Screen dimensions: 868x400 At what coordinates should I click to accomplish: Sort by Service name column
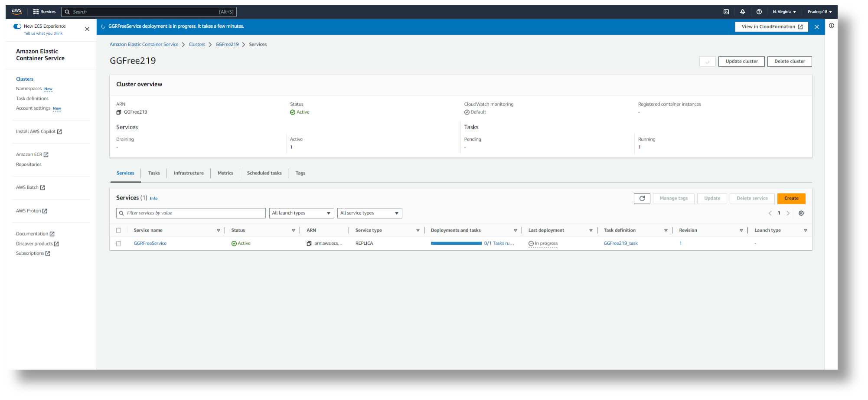(219, 231)
